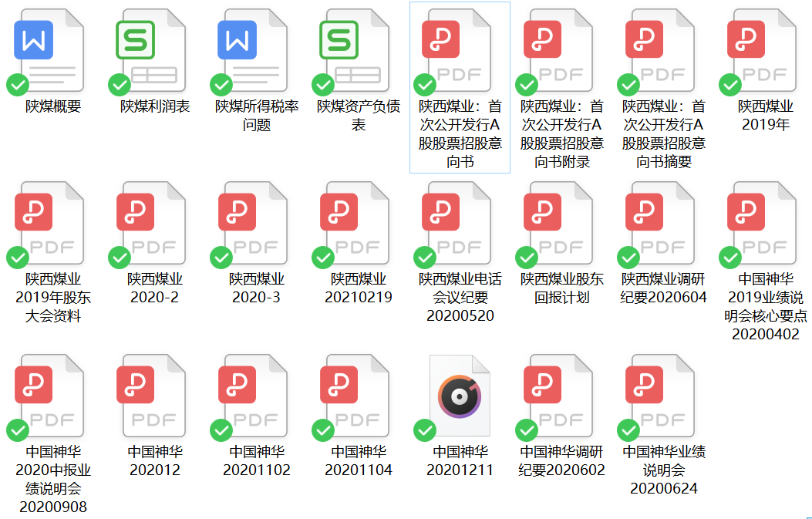Select the 陕西煤业调研纪要2020604 PDF icon
The height and width of the screenshot is (519, 812).
pyautogui.click(x=660, y=223)
